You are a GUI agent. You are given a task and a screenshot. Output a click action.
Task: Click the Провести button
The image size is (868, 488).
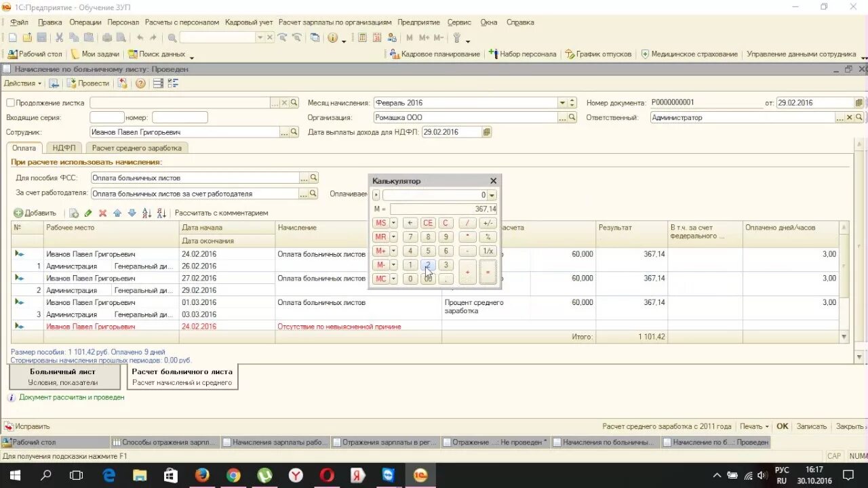[88, 83]
